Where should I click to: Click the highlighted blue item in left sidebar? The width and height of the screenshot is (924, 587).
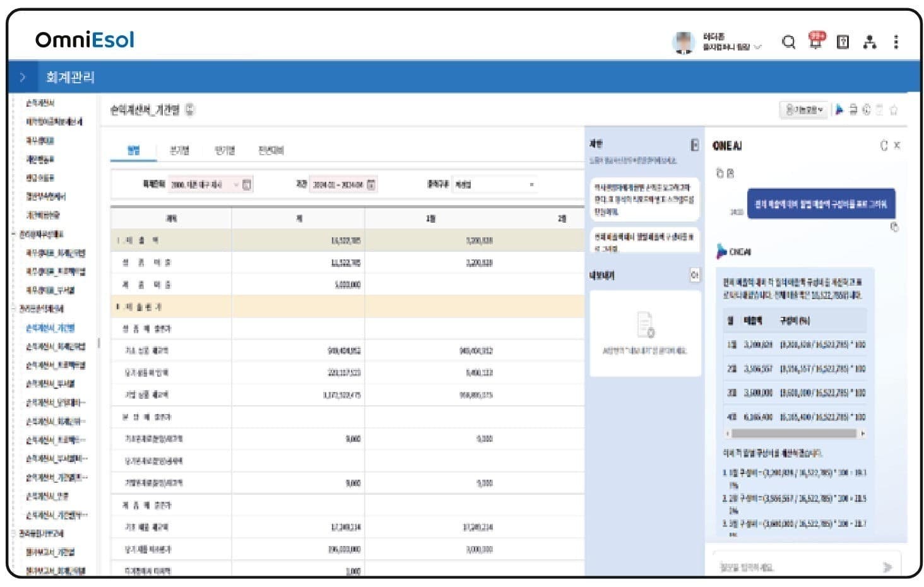50,328
